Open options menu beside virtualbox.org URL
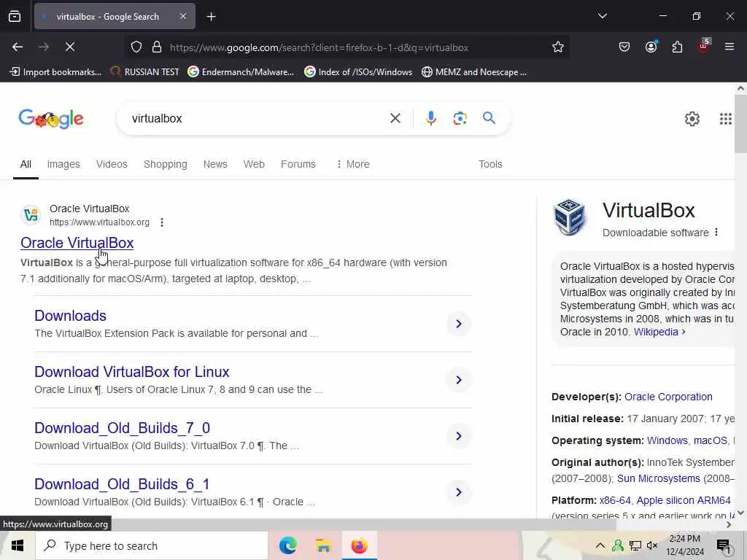Image resolution: width=747 pixels, height=560 pixels. point(162,222)
